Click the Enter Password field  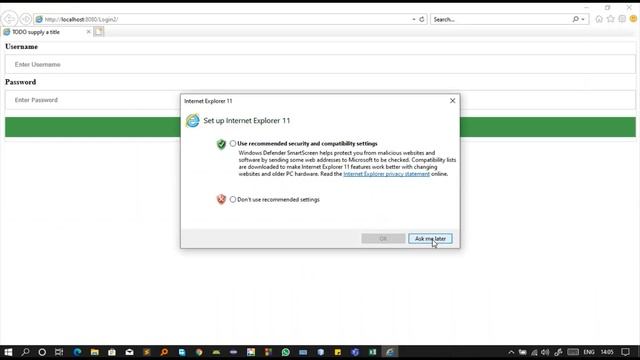[320, 100]
